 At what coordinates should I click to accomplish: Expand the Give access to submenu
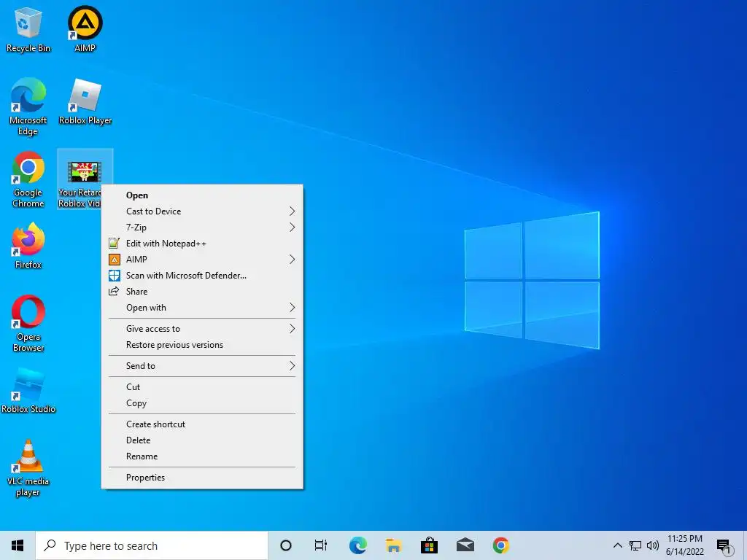coord(202,329)
